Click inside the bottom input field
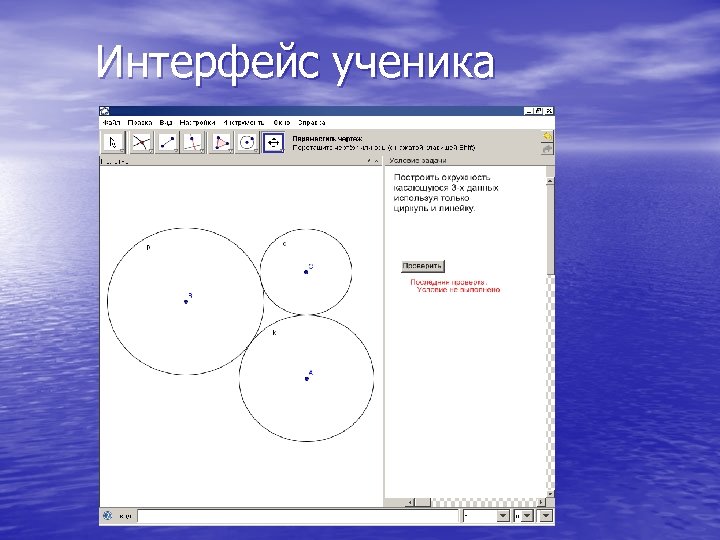 tap(298, 516)
